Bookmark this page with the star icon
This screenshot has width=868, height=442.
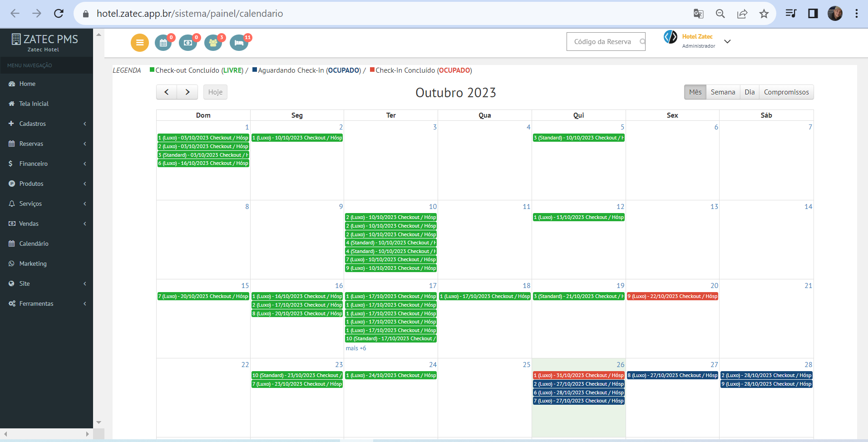click(764, 14)
